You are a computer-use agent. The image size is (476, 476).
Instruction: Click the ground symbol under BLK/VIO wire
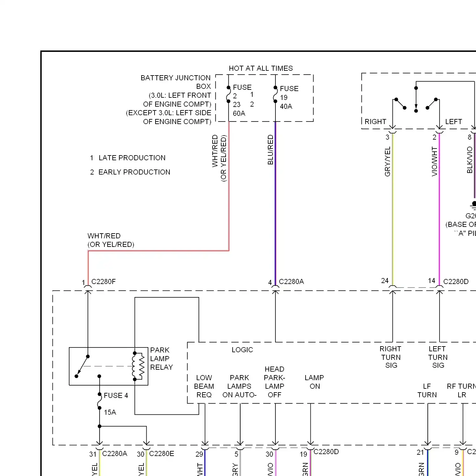coord(473,206)
